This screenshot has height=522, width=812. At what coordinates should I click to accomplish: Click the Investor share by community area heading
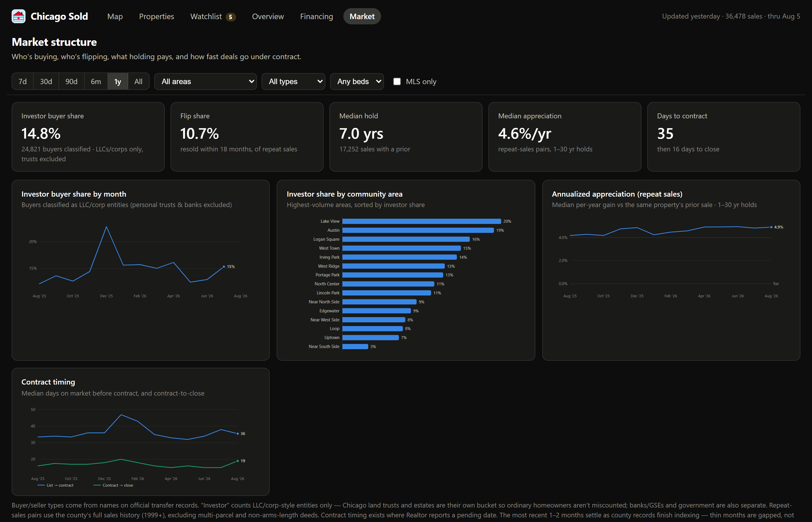point(345,194)
